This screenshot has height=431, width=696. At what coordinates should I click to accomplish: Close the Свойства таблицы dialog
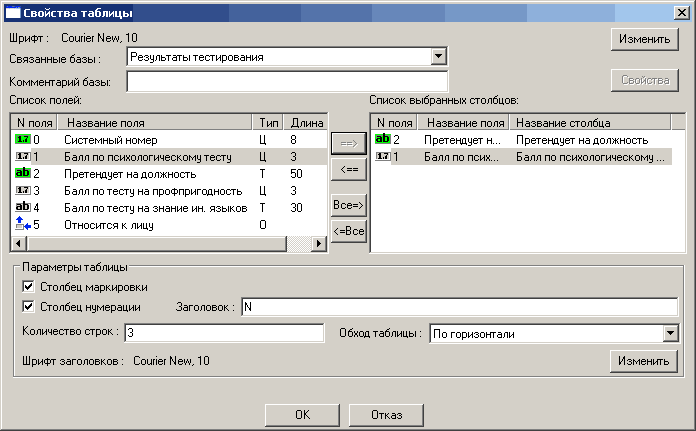tap(681, 12)
